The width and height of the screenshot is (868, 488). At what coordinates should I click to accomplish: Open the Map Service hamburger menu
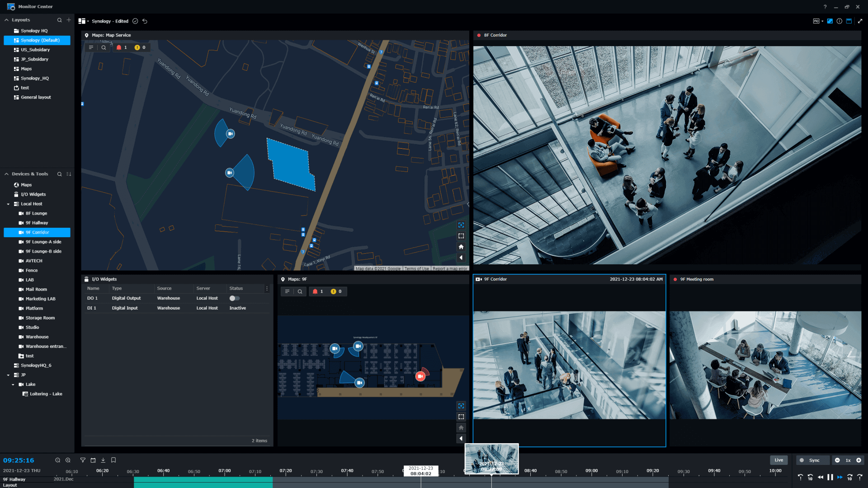click(91, 47)
